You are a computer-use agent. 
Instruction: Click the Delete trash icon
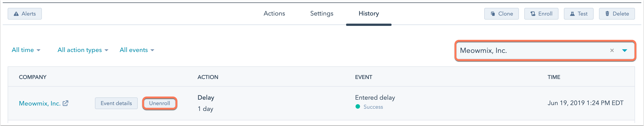[x=607, y=14]
